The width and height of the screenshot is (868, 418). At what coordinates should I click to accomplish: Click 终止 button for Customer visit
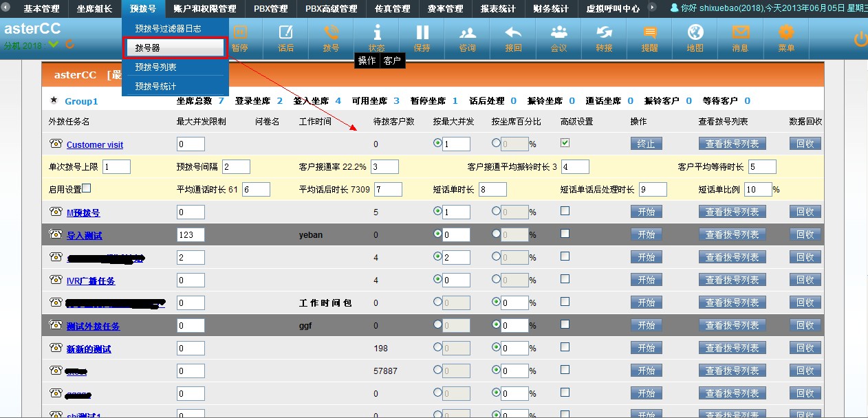click(646, 144)
